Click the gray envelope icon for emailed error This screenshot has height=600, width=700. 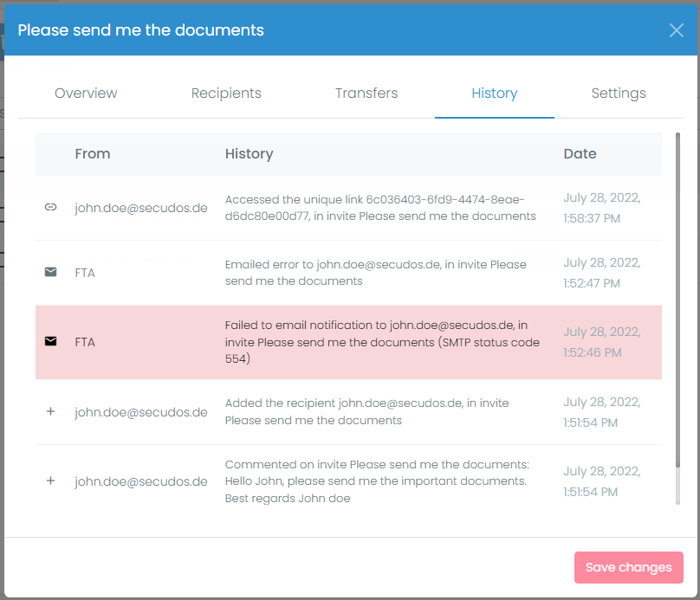click(50, 273)
